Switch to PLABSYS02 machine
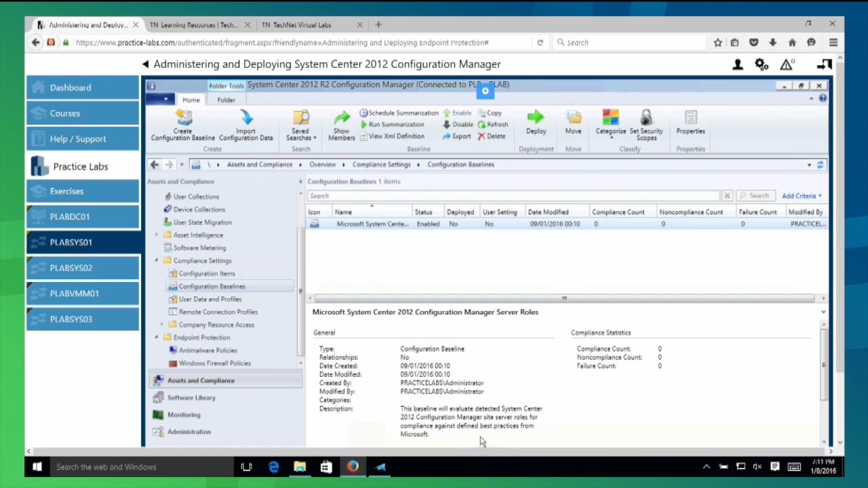This screenshot has width=868, height=488. coord(83,268)
